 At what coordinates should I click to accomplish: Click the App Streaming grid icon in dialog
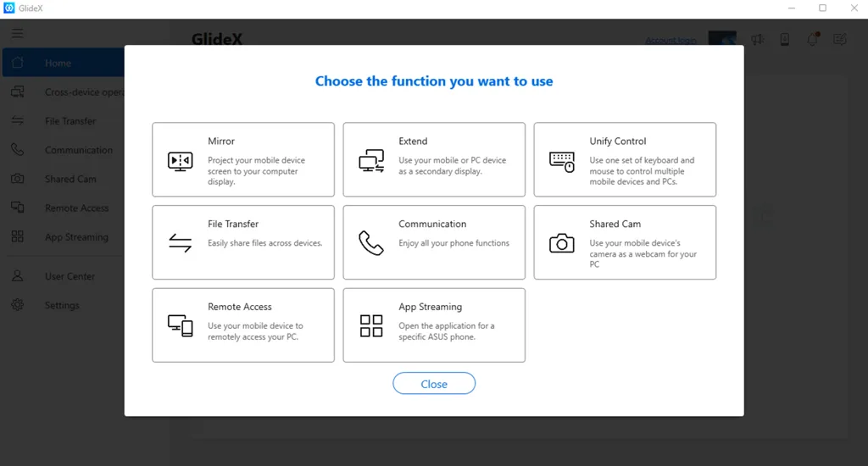(371, 325)
